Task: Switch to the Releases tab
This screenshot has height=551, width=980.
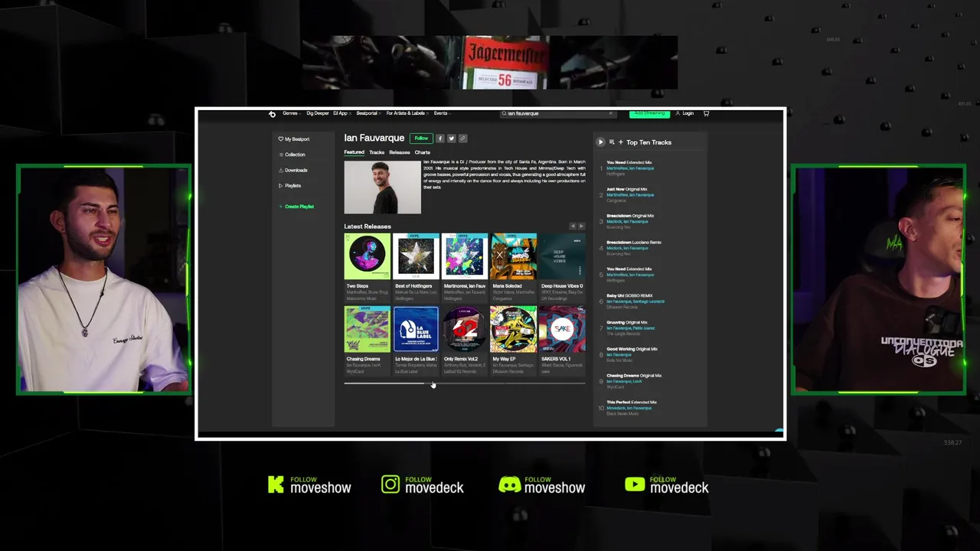Action: [x=400, y=152]
